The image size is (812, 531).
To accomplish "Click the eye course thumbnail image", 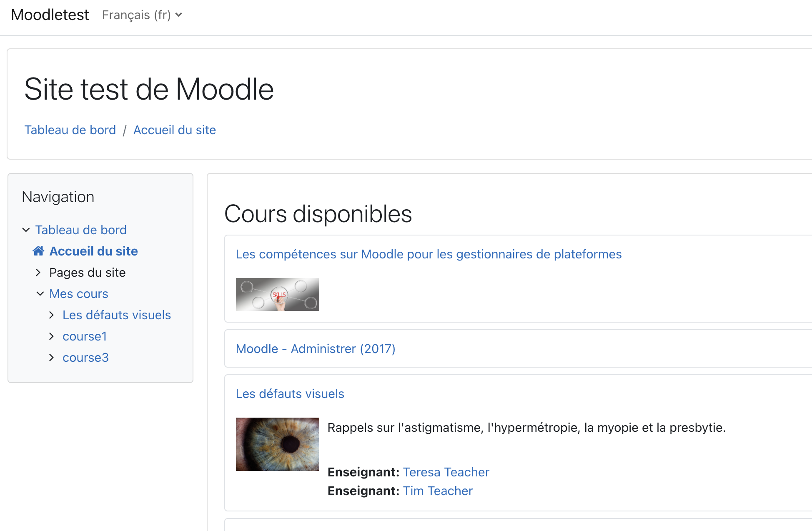I will click(278, 444).
